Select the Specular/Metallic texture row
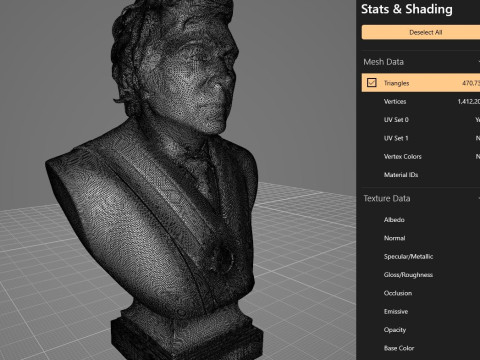Screen dimensions: 480x360 click(421, 256)
